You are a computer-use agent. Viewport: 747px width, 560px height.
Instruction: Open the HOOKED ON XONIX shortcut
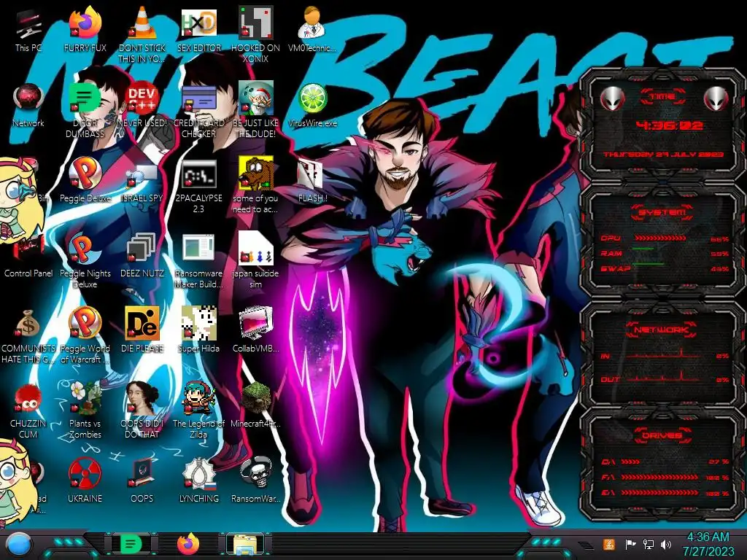[255, 34]
